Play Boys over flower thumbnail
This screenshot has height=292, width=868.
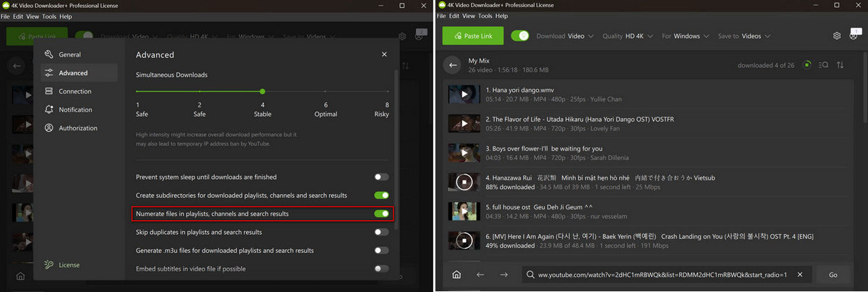[464, 152]
